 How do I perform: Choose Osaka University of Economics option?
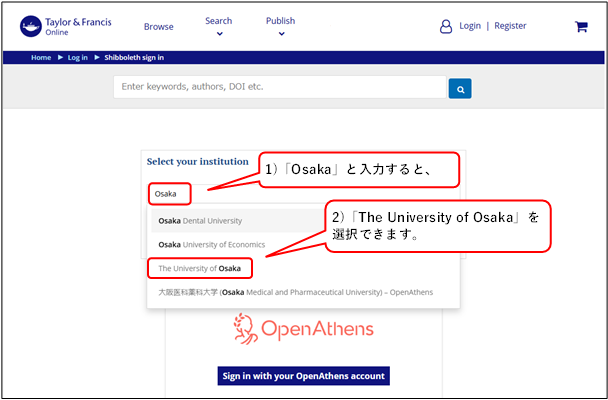(210, 244)
